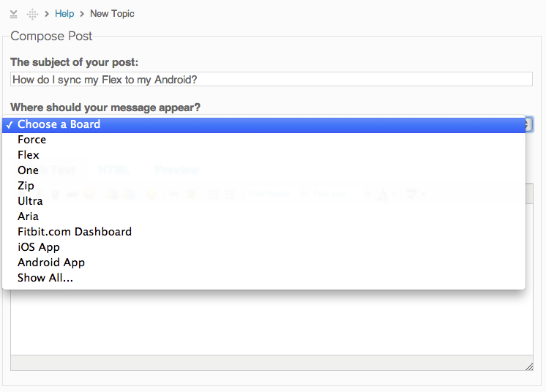Click inside the message body text area
Viewport: 546px width, 392px height.
tap(272, 322)
